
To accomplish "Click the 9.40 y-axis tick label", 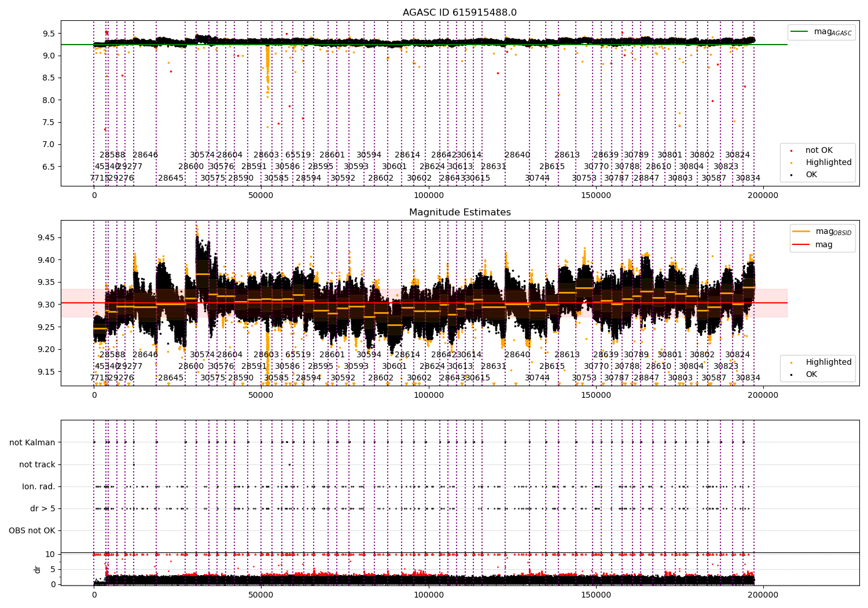I will (46, 260).
